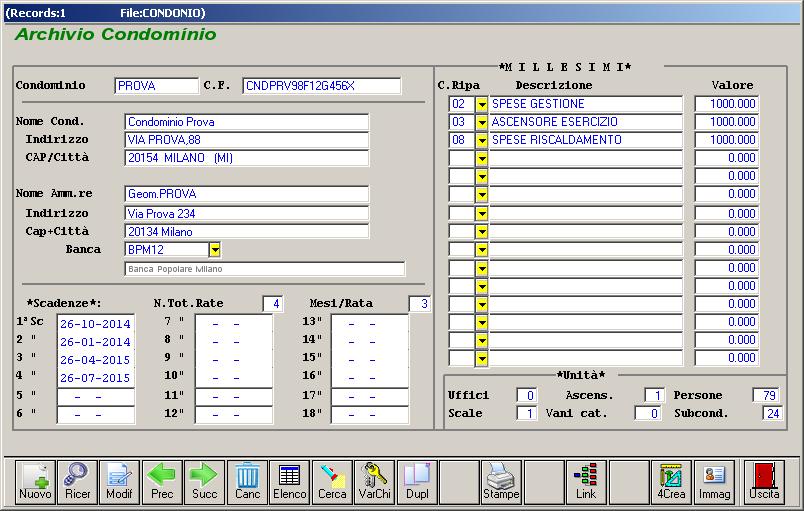804x511 pixels.
Task: Click the Link diagram icon
Action: [x=586, y=482]
